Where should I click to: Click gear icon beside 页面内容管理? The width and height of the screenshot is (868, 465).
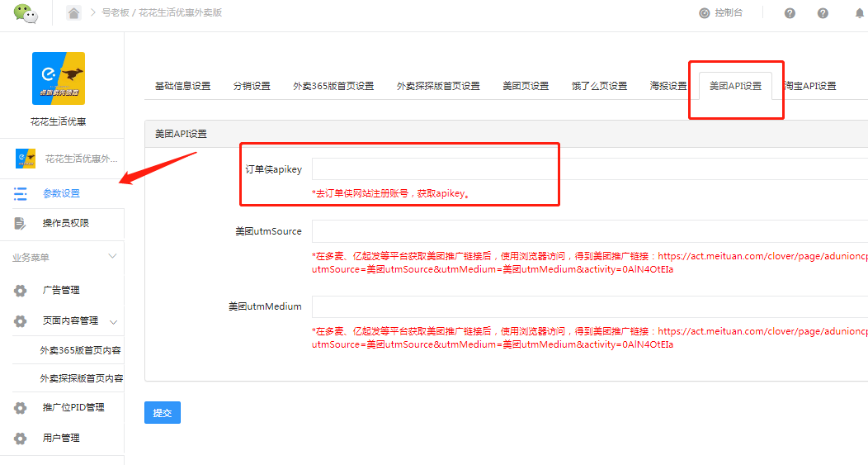point(21,321)
